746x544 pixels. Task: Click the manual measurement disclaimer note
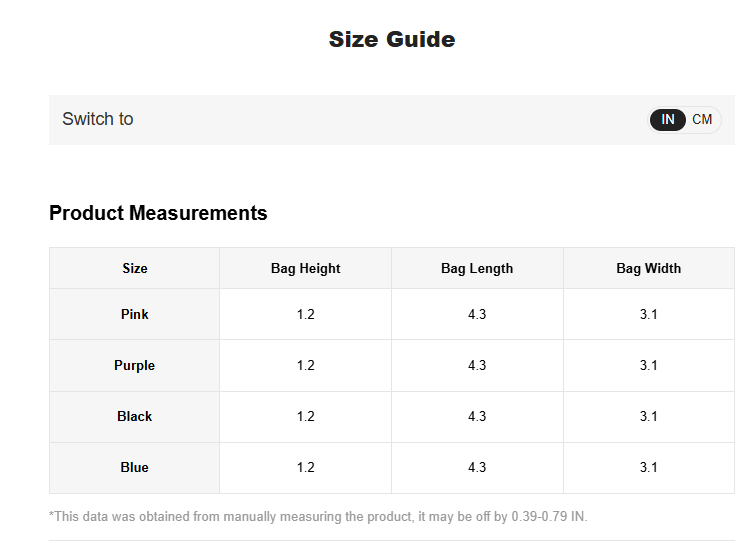coord(318,517)
